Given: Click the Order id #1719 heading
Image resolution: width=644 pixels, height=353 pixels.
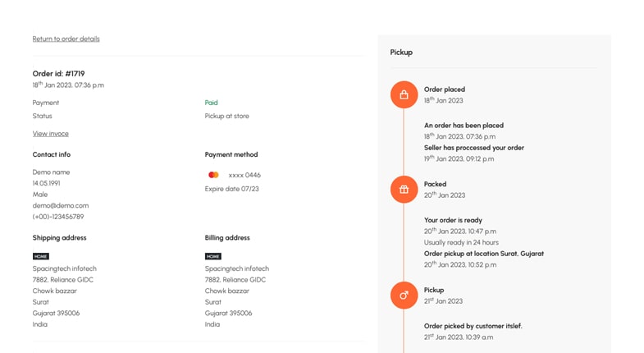Looking at the screenshot, I should pos(58,74).
